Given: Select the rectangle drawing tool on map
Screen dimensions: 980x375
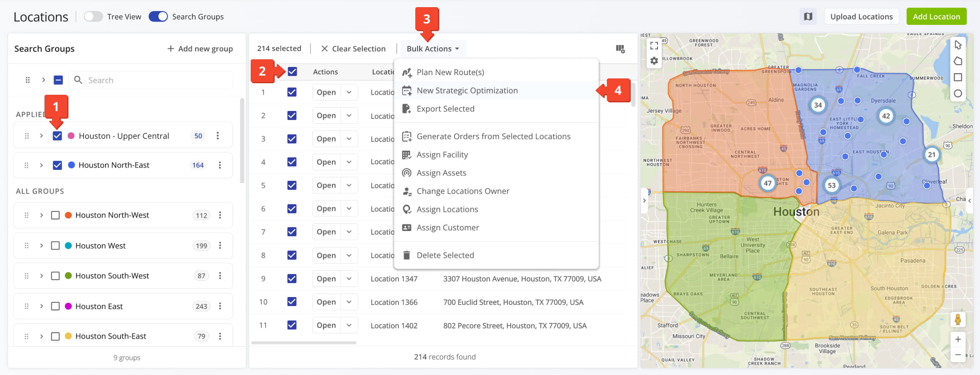Looking at the screenshot, I should (958, 77).
